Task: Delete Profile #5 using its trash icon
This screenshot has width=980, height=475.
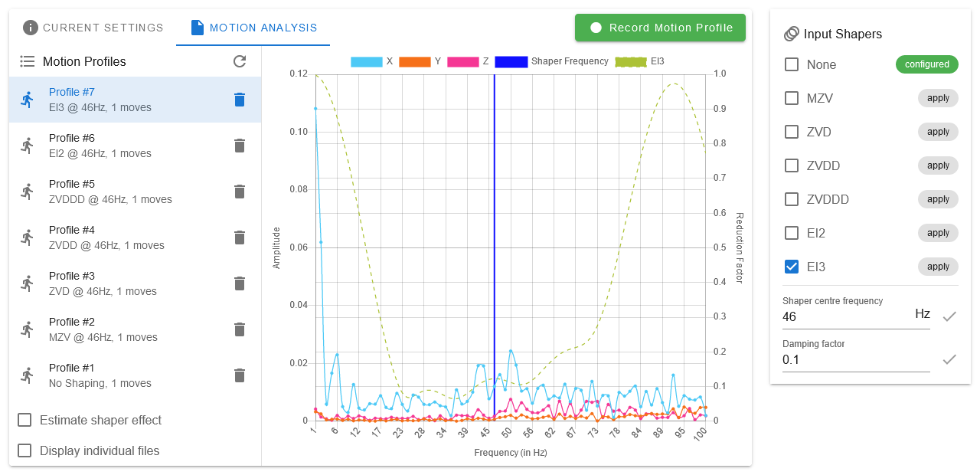Action: (x=240, y=192)
